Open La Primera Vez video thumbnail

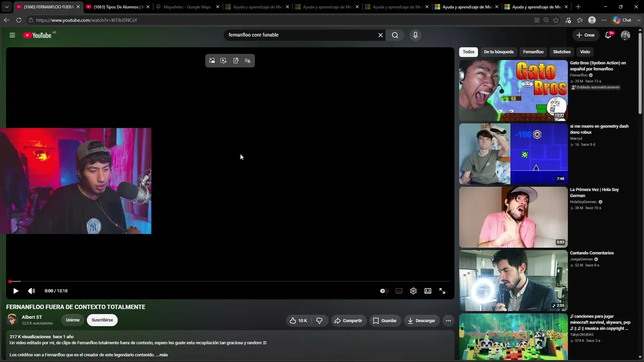[x=513, y=217]
